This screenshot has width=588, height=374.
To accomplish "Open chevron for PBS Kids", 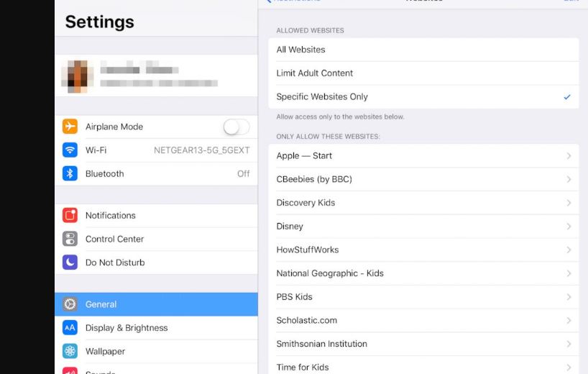I will pos(569,297).
